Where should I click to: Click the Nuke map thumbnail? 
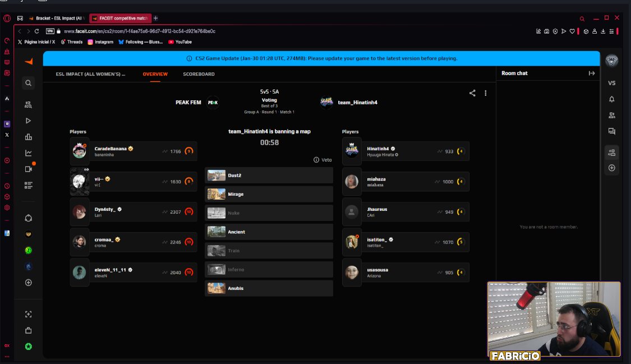[x=216, y=213]
